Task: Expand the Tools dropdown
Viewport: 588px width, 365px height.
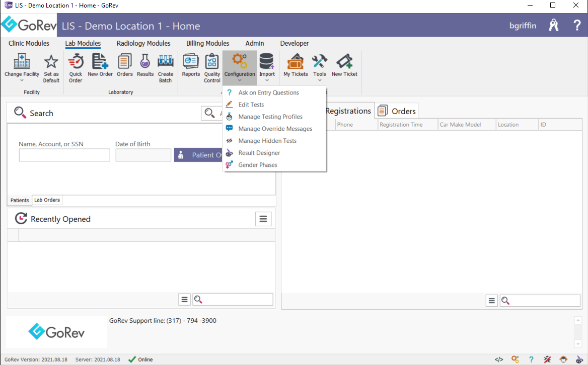Action: click(x=320, y=67)
